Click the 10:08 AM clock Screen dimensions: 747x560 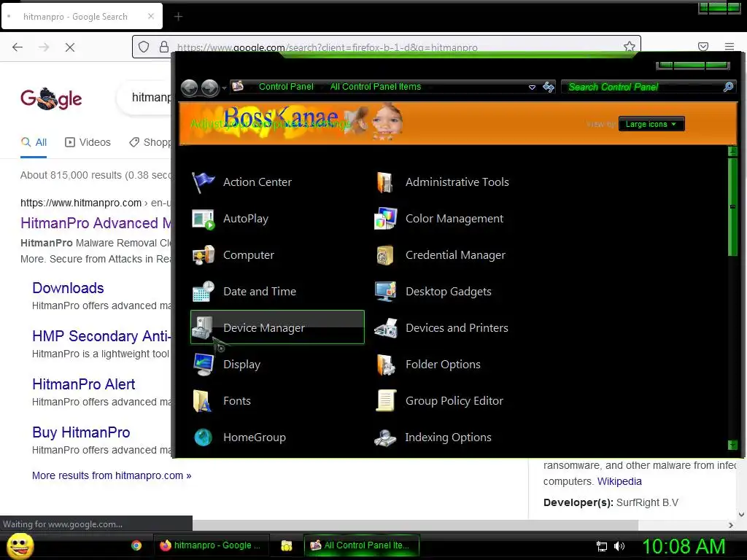pos(684,546)
